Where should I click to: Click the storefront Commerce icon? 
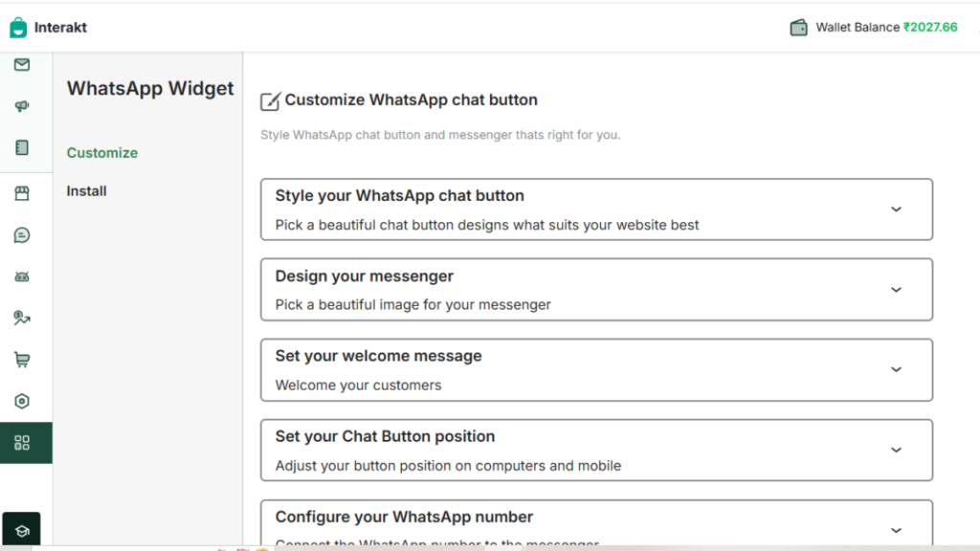point(24,192)
